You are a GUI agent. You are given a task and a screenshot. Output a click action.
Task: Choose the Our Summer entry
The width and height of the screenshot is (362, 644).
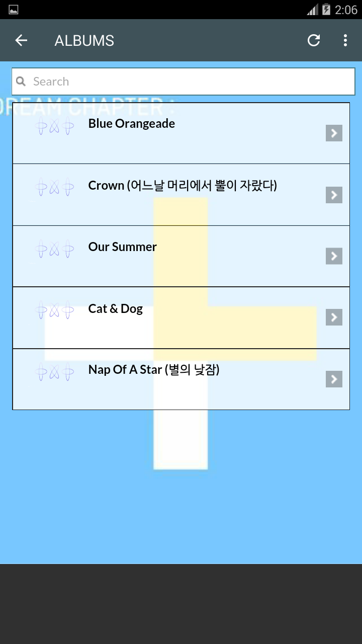click(123, 247)
